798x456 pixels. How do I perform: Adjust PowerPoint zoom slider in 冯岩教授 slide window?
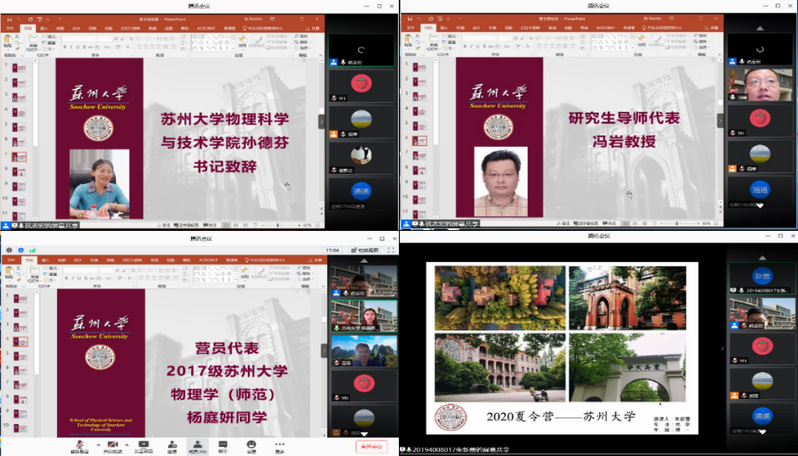678,223
